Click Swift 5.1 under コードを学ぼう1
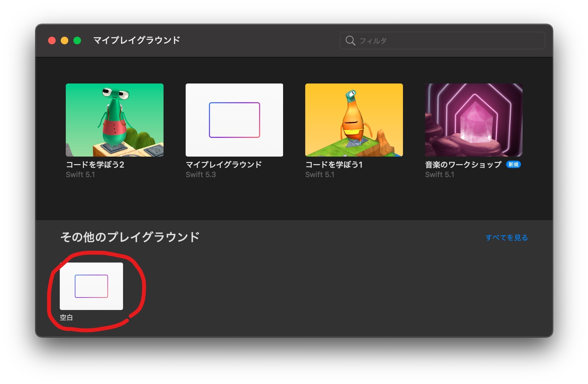 [320, 175]
